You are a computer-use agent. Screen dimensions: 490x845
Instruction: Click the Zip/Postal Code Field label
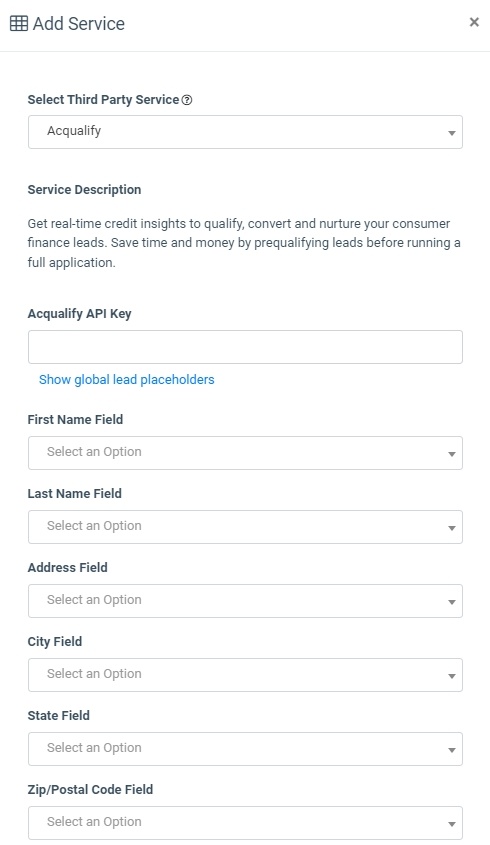(90, 789)
